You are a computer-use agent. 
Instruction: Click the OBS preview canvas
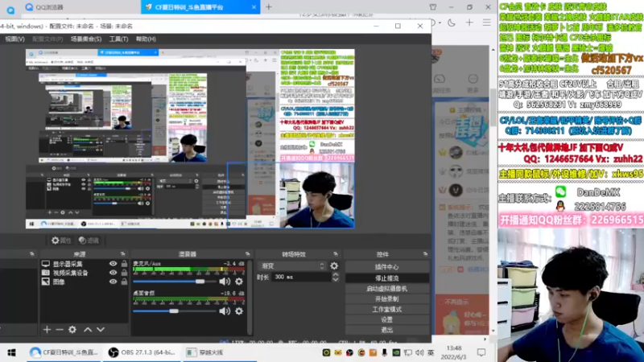190,138
